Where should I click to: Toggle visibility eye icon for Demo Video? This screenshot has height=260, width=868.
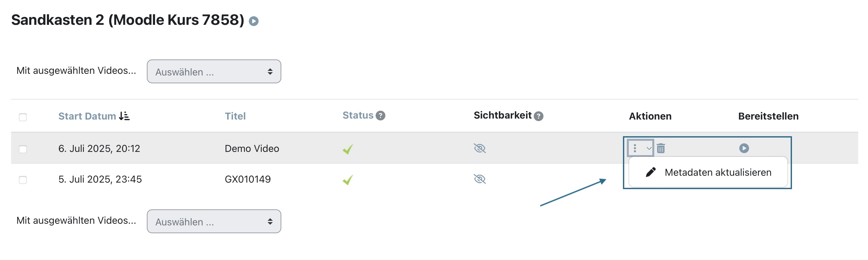coord(479,148)
